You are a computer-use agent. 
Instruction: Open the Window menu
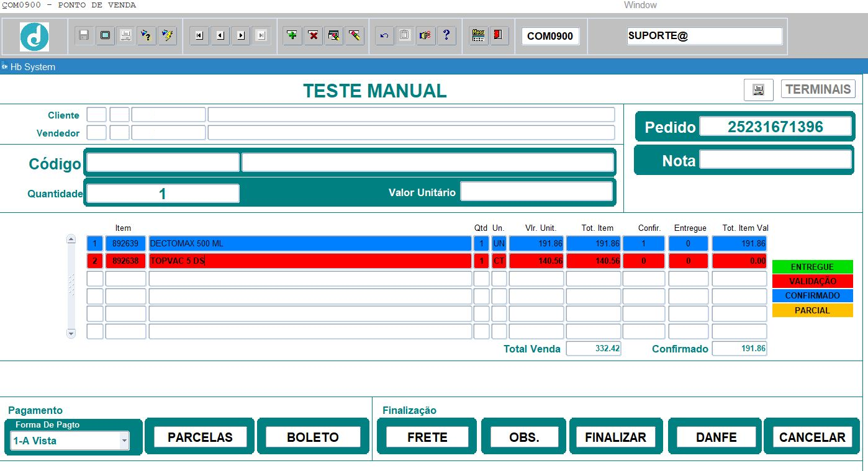[x=640, y=5]
